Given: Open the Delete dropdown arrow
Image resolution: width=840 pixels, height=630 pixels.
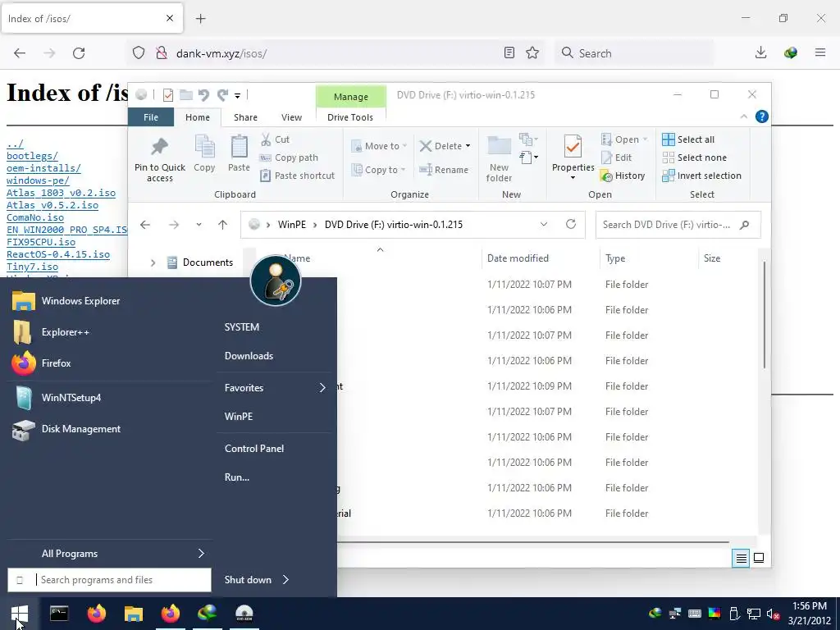Looking at the screenshot, I should coord(468,146).
